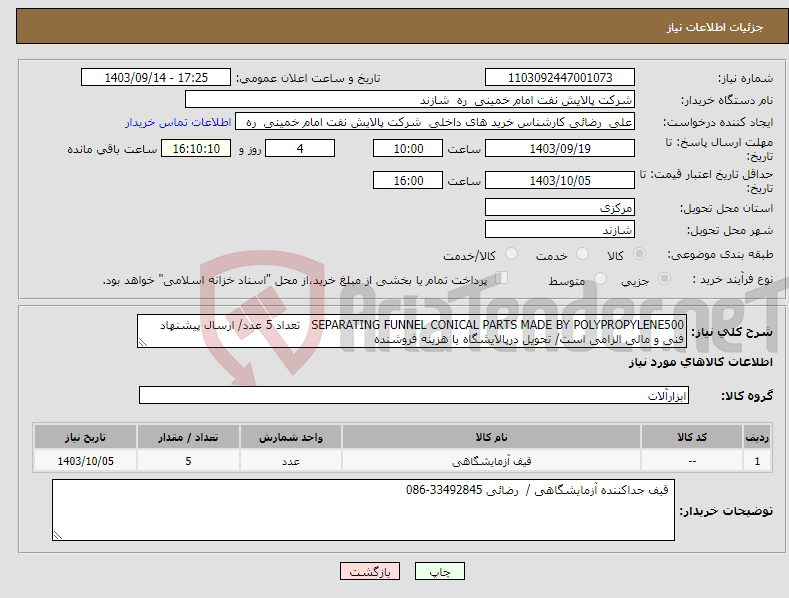Image resolution: width=789 pixels, height=598 pixels.
Task: Click the need date cell 1403/10/05
Action: (x=85, y=461)
